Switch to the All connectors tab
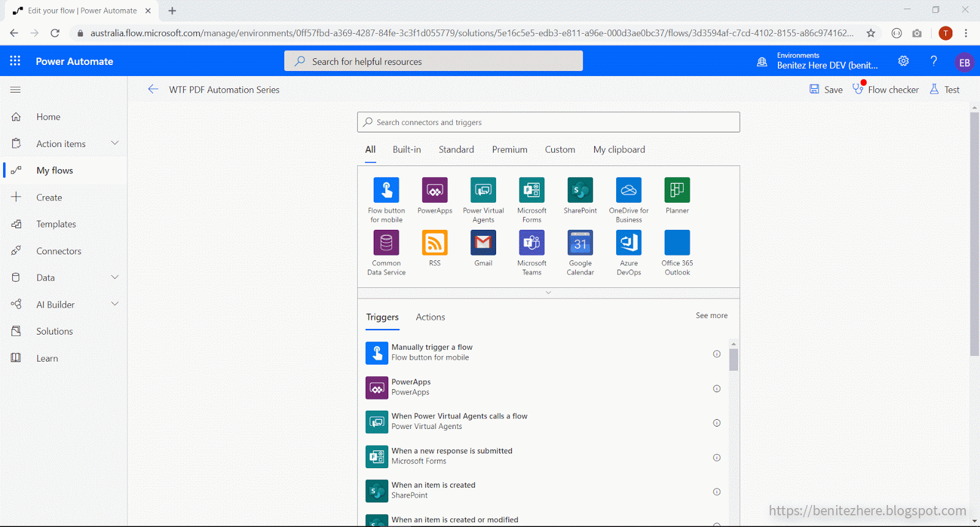Viewport: 980px width, 527px height. point(371,150)
